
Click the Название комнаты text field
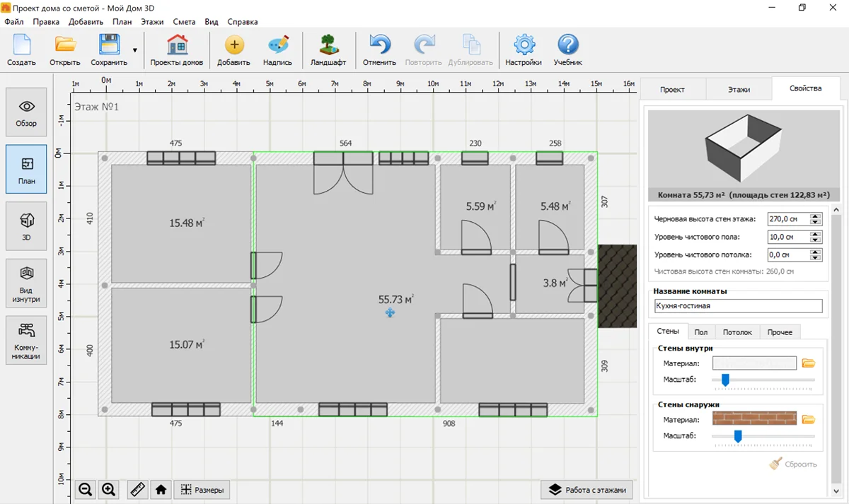tap(739, 306)
